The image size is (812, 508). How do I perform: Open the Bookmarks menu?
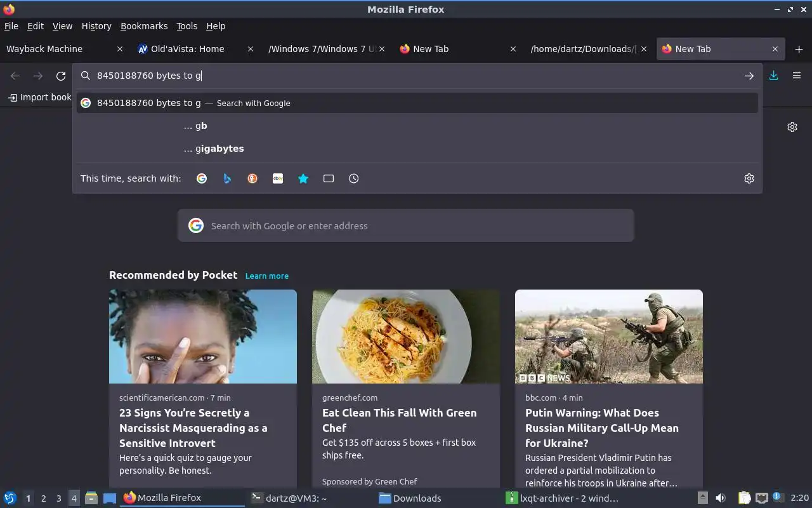coord(144,26)
